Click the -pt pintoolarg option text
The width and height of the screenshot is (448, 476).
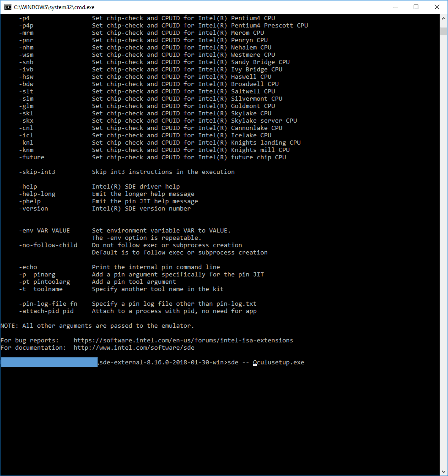44,282
